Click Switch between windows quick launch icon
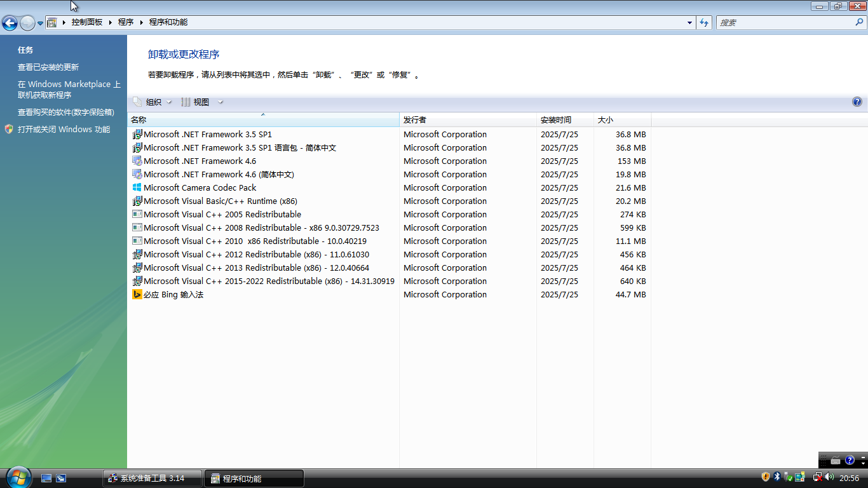The width and height of the screenshot is (868, 488). click(61, 478)
